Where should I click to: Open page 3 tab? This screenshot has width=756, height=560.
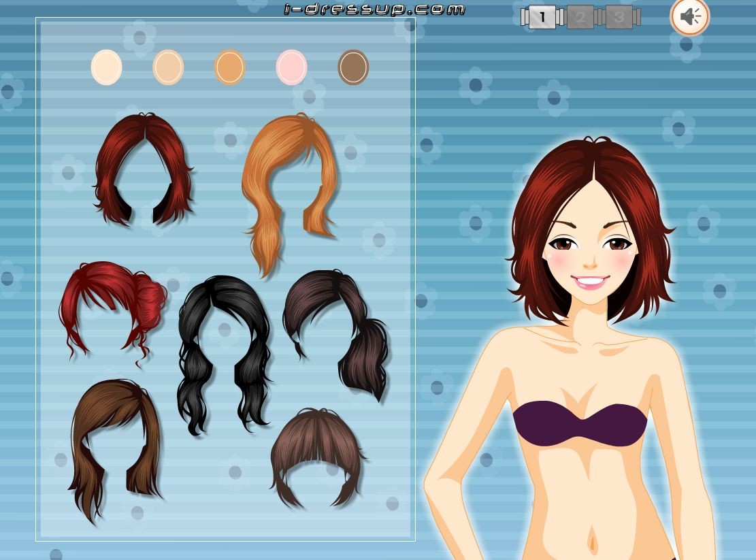point(618,17)
